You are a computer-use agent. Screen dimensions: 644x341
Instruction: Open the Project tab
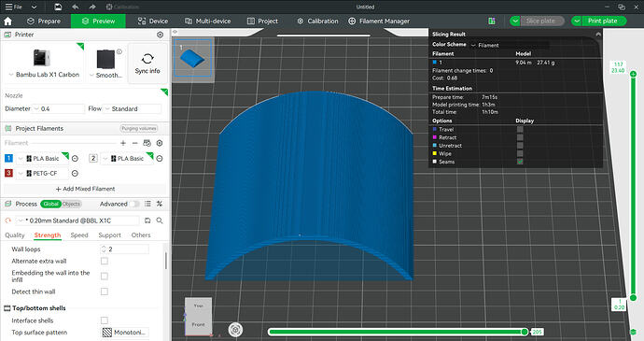pos(262,21)
